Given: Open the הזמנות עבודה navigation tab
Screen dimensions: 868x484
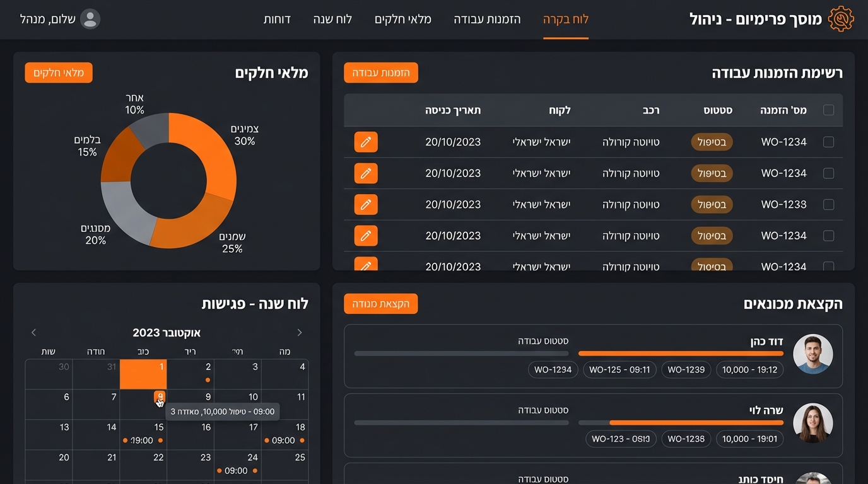Looking at the screenshot, I should click(488, 20).
